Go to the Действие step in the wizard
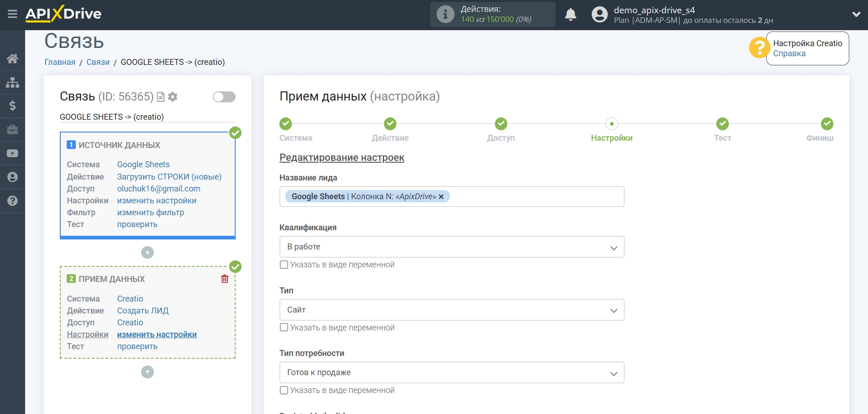 (x=390, y=124)
